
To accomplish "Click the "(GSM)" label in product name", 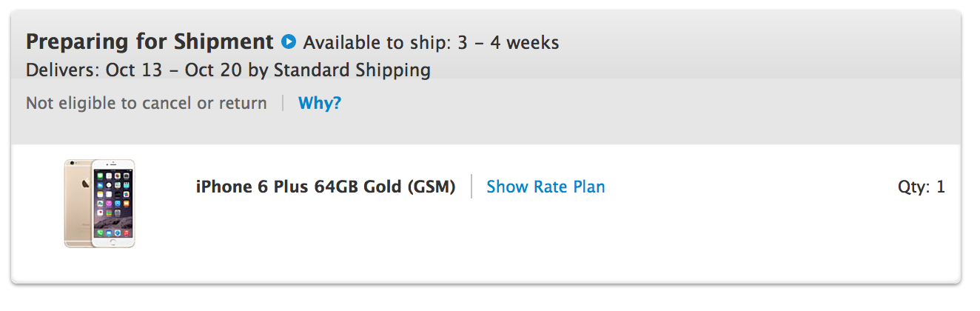I will pos(431,187).
